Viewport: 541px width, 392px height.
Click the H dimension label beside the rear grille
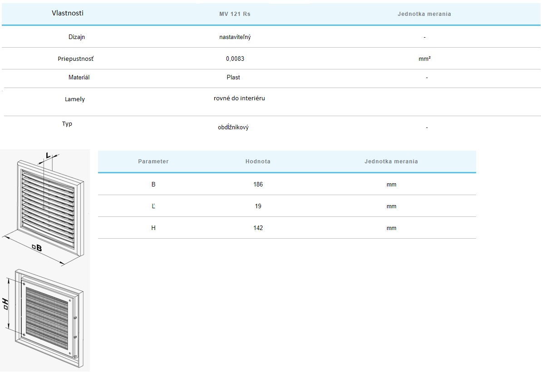[x=5, y=304]
